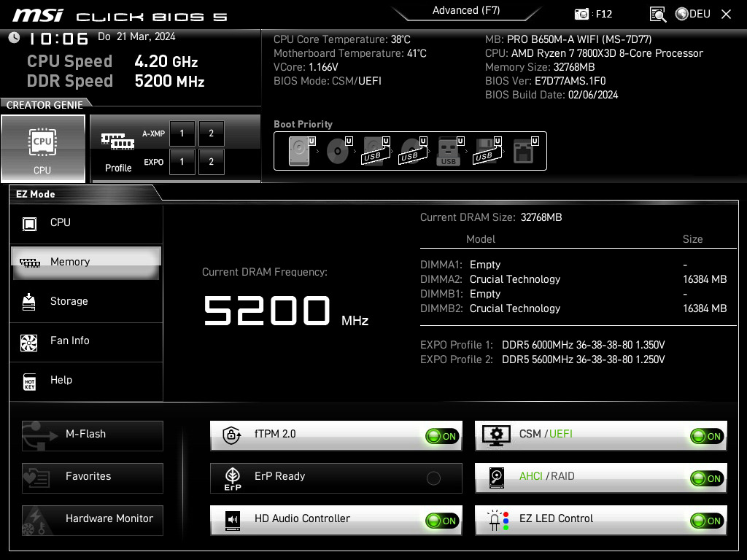Screen dimensions: 747x560
Task: Click the CREATOR GENIE label
Action: click(44, 105)
